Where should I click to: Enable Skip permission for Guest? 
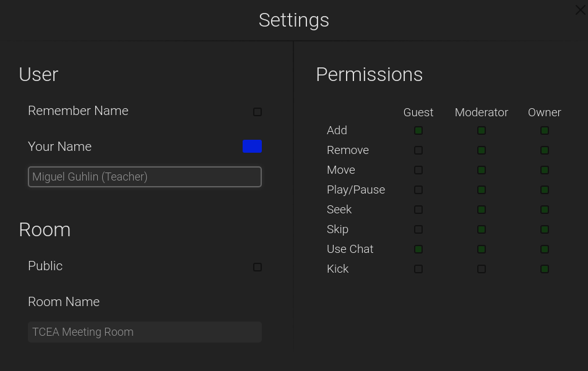tap(418, 229)
